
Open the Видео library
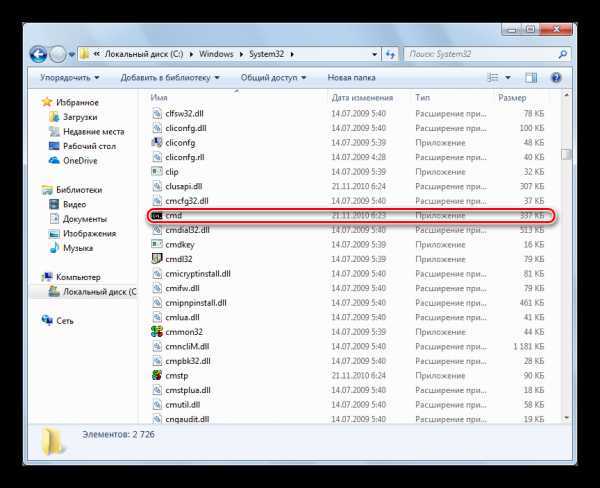[68, 204]
